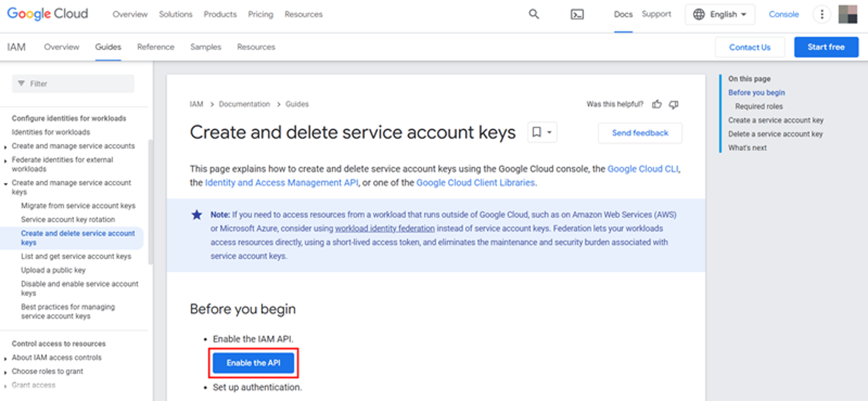The height and width of the screenshot is (401, 868).
Task: Click the IAM product title link
Action: pyautogui.click(x=16, y=47)
